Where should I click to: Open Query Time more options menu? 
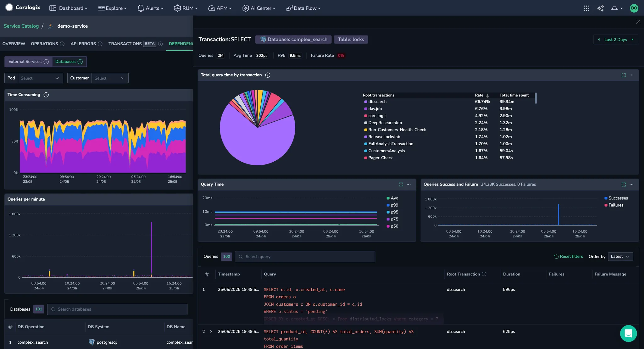tap(408, 185)
